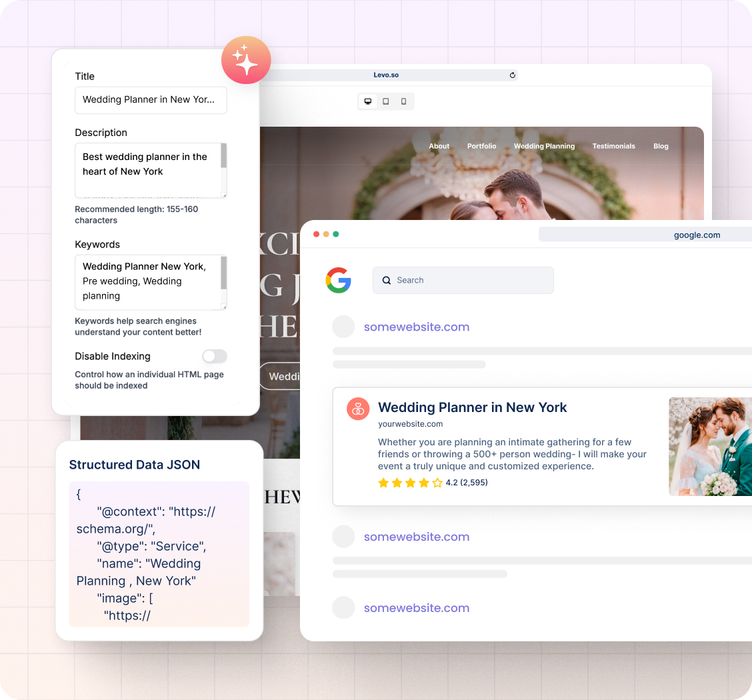The height and width of the screenshot is (700, 752).
Task: Open the About menu item
Action: tap(439, 146)
